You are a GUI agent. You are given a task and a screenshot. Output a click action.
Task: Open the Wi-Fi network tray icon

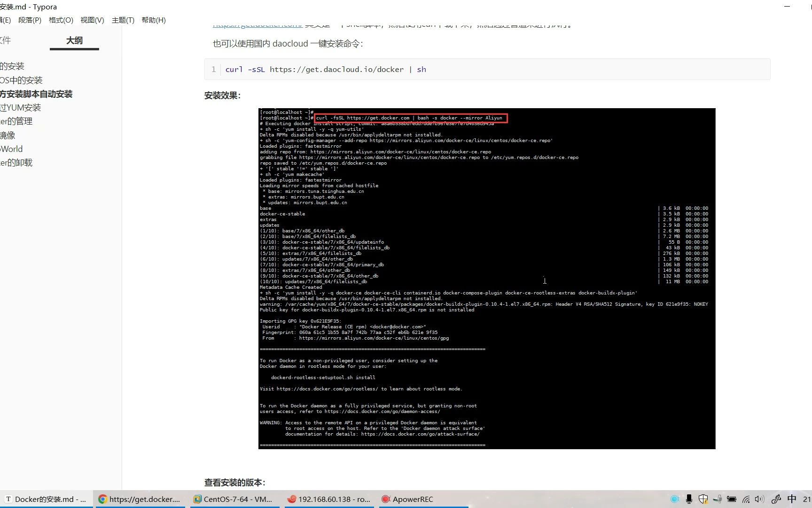[x=746, y=499]
